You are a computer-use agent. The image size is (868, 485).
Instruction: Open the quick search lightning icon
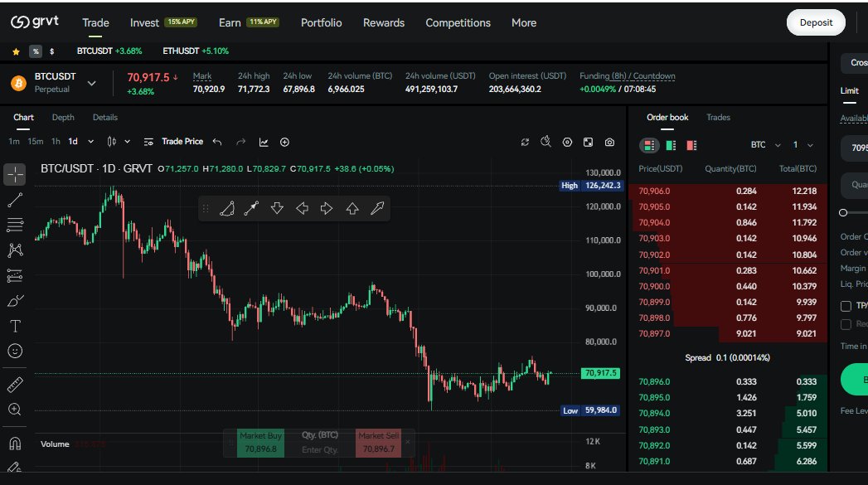(x=546, y=142)
